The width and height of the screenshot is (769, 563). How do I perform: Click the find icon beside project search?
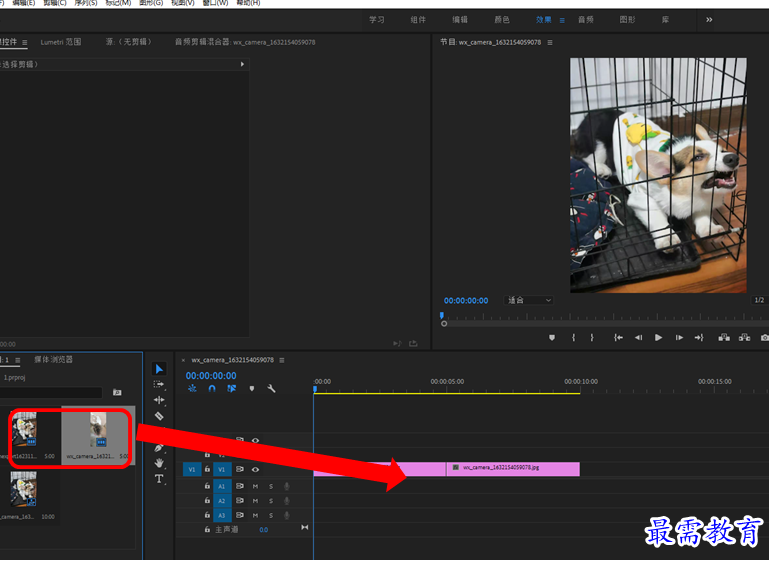(x=117, y=392)
